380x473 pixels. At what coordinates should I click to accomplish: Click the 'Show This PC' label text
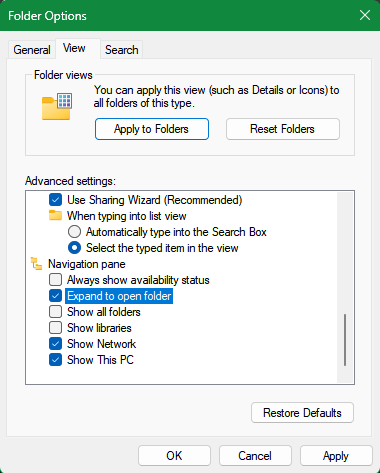click(100, 360)
